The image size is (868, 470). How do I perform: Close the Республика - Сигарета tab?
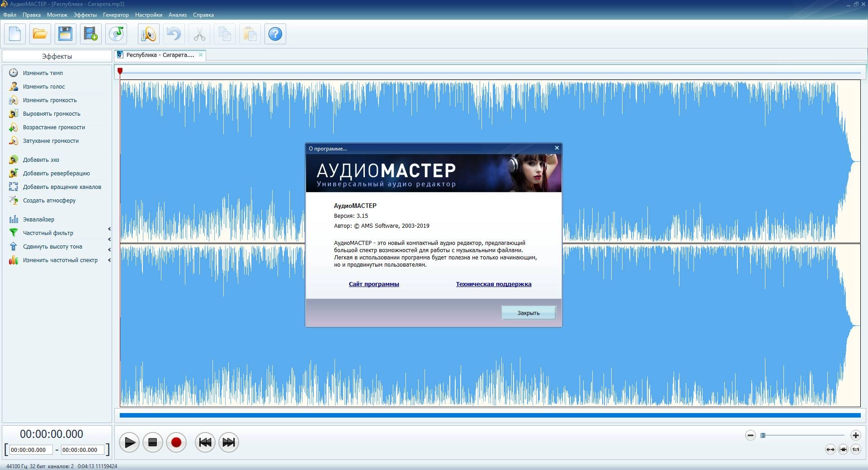pyautogui.click(x=201, y=55)
